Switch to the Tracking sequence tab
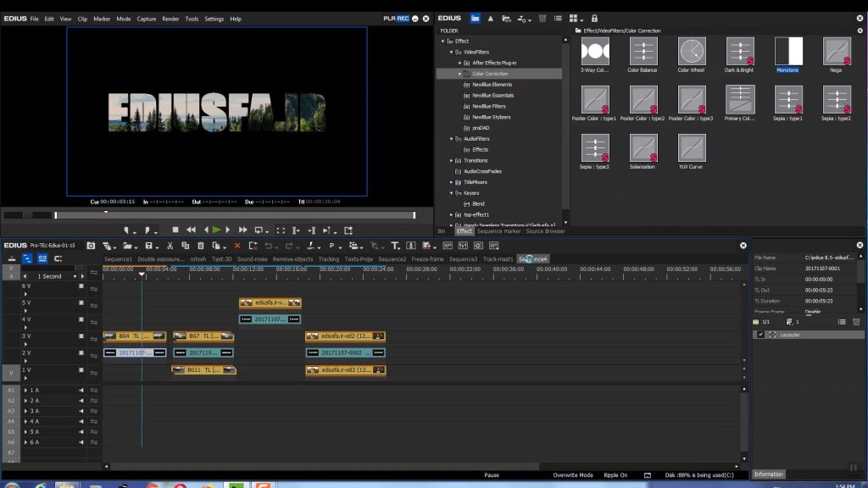This screenshot has width=868, height=488. click(329, 259)
